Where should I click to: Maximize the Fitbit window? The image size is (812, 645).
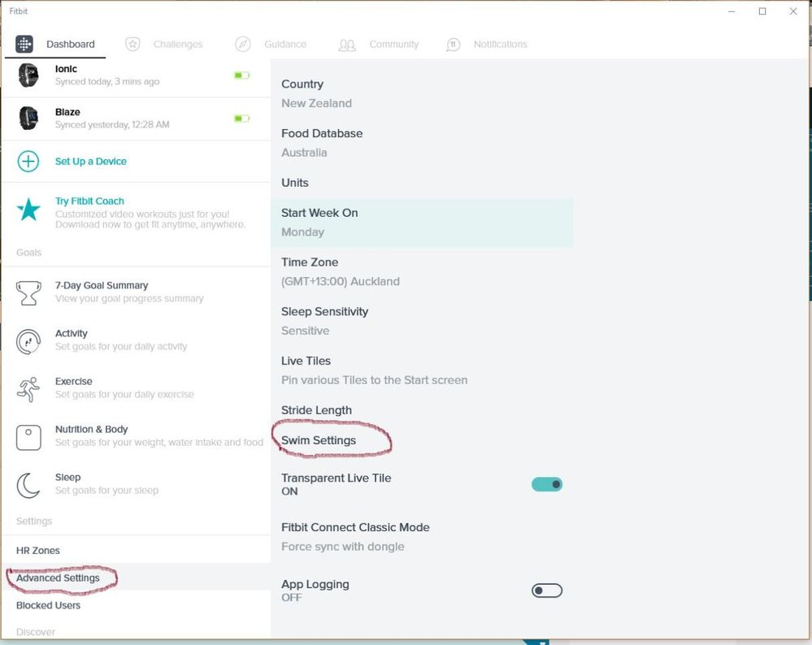click(762, 11)
